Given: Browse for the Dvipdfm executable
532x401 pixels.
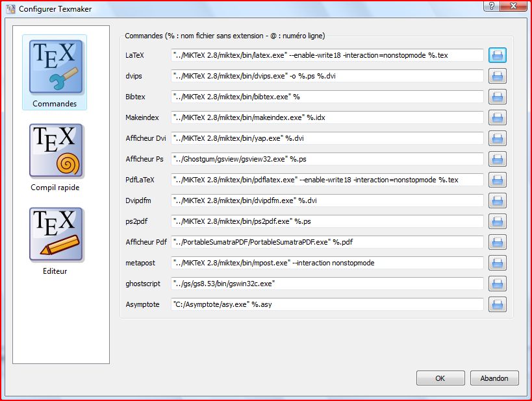Looking at the screenshot, I should (x=498, y=200).
